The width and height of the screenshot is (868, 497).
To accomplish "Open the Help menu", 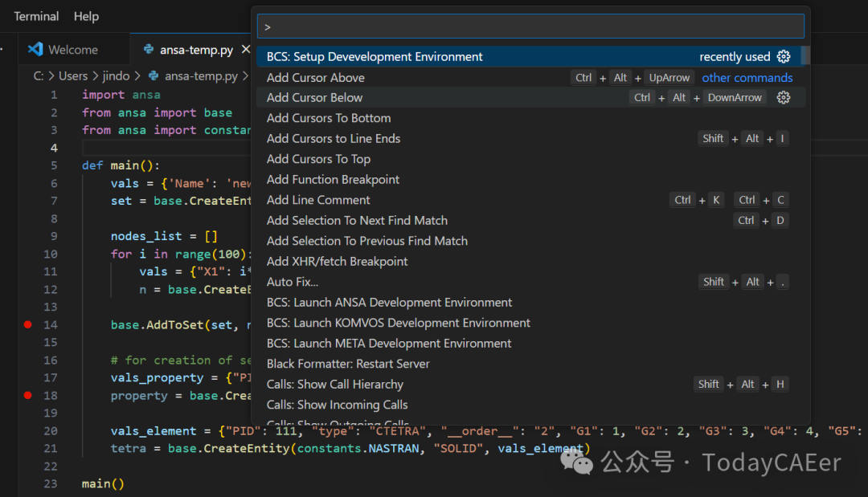I will point(86,16).
